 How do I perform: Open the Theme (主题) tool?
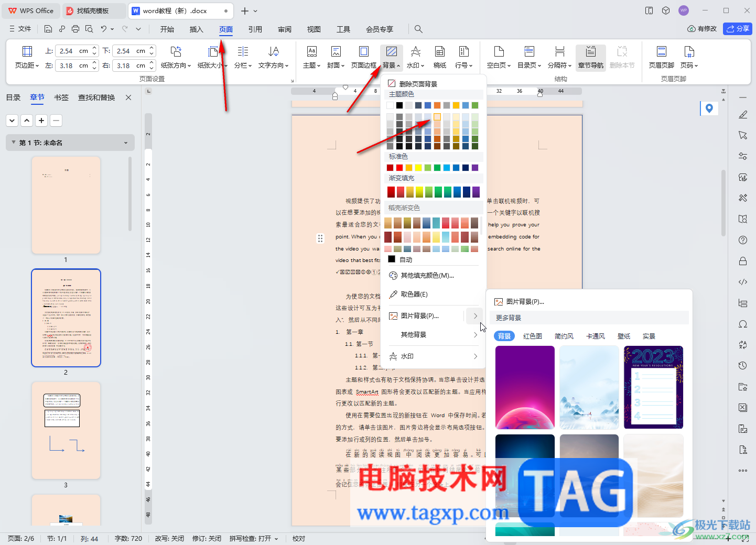(x=311, y=58)
